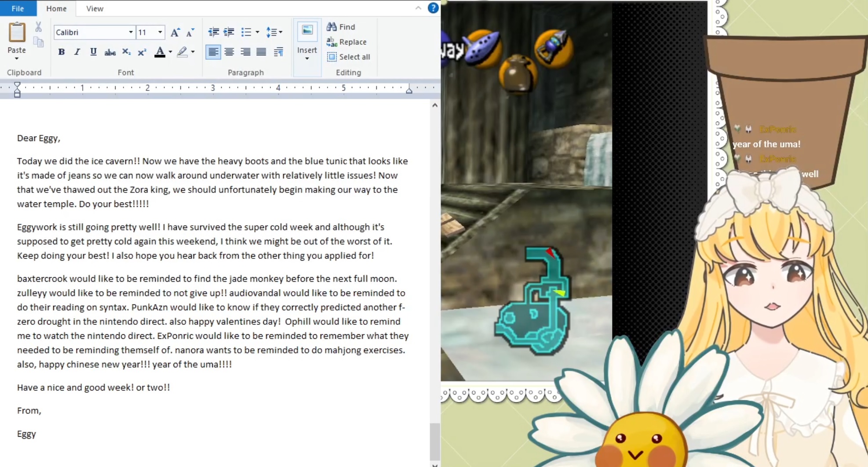Toggle italic formatting
This screenshot has height=467, width=868.
pos(77,52)
